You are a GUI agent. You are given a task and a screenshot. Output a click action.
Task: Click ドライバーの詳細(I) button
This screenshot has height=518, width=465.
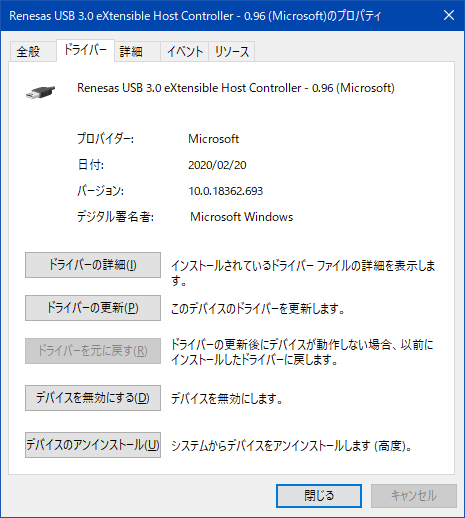93,265
